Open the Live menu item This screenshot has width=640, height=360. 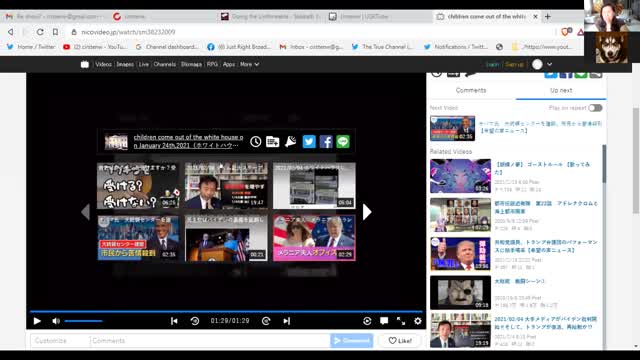[x=144, y=64]
